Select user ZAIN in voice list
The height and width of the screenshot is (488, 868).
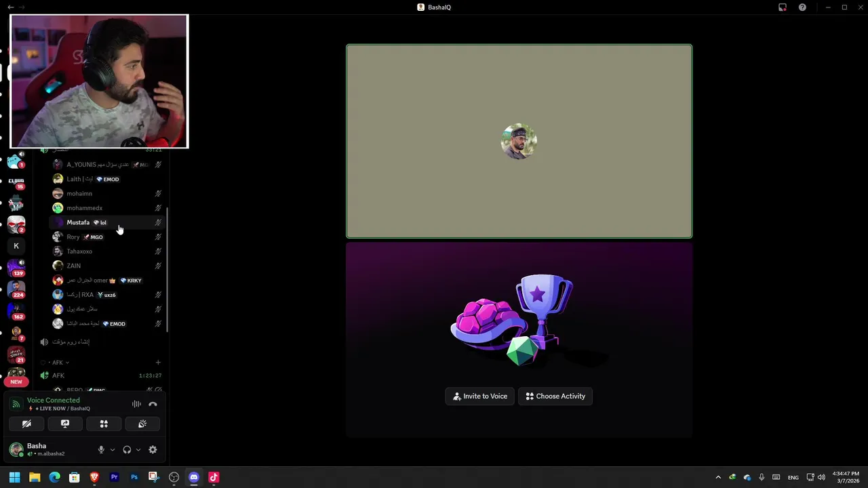pyautogui.click(x=107, y=266)
